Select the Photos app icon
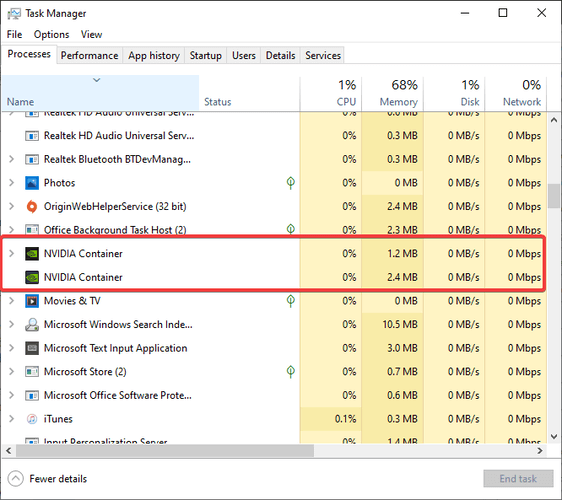562x500 pixels. (32, 183)
